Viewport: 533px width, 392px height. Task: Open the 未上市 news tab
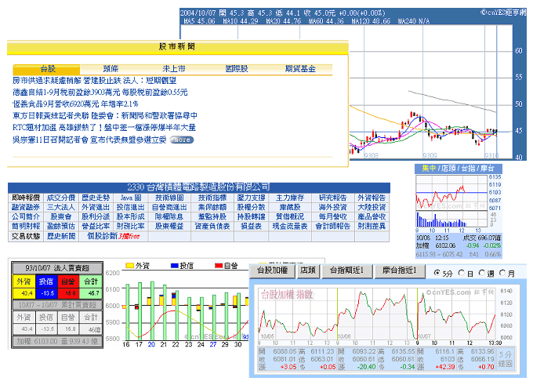[174, 69]
